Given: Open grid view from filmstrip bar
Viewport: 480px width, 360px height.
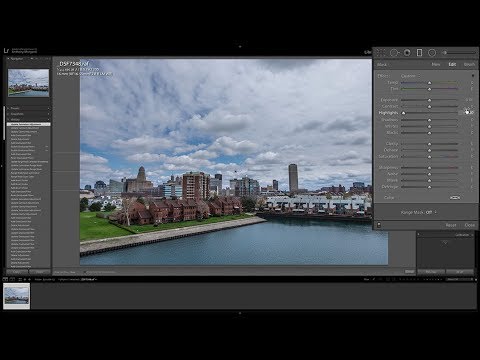Looking at the screenshot, I should (20, 279).
